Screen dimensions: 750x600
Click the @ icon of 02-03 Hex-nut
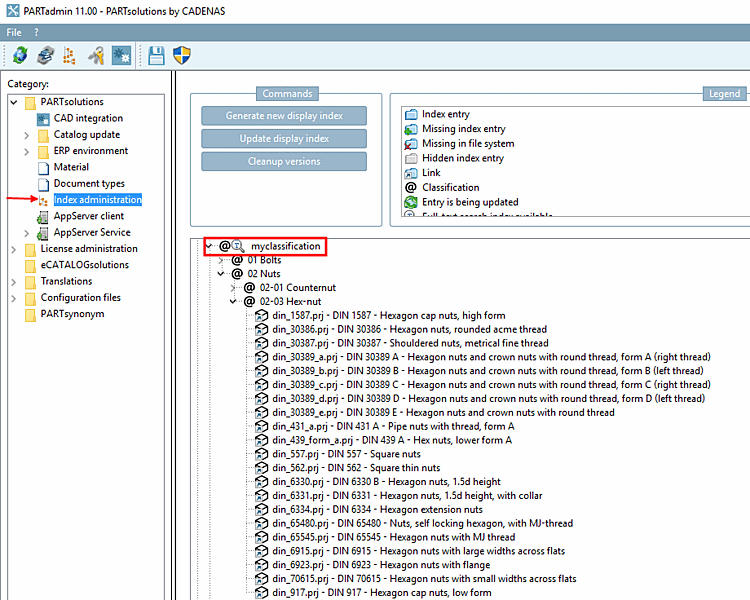pos(250,301)
